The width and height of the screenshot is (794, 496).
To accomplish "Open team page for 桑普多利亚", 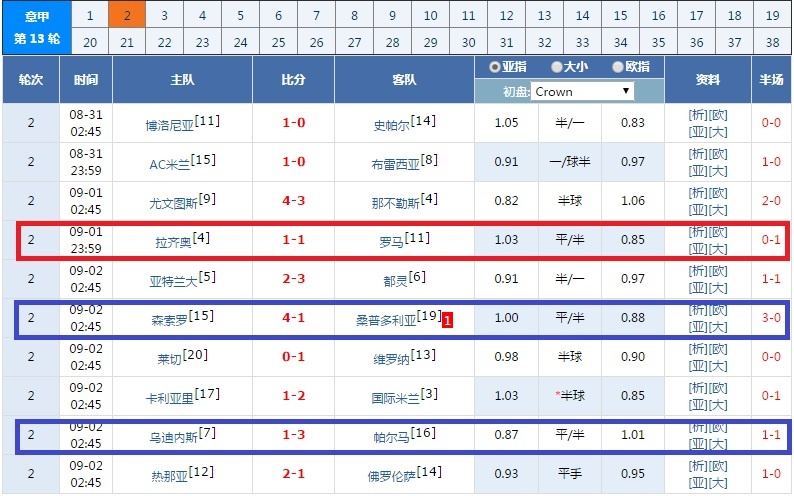I will pyautogui.click(x=386, y=320).
